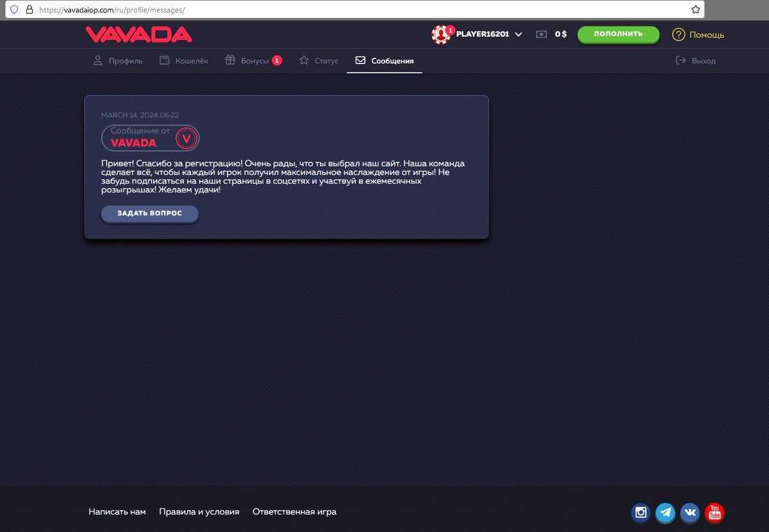
Task: Open the Ответственная игра footer link
Action: (294, 511)
